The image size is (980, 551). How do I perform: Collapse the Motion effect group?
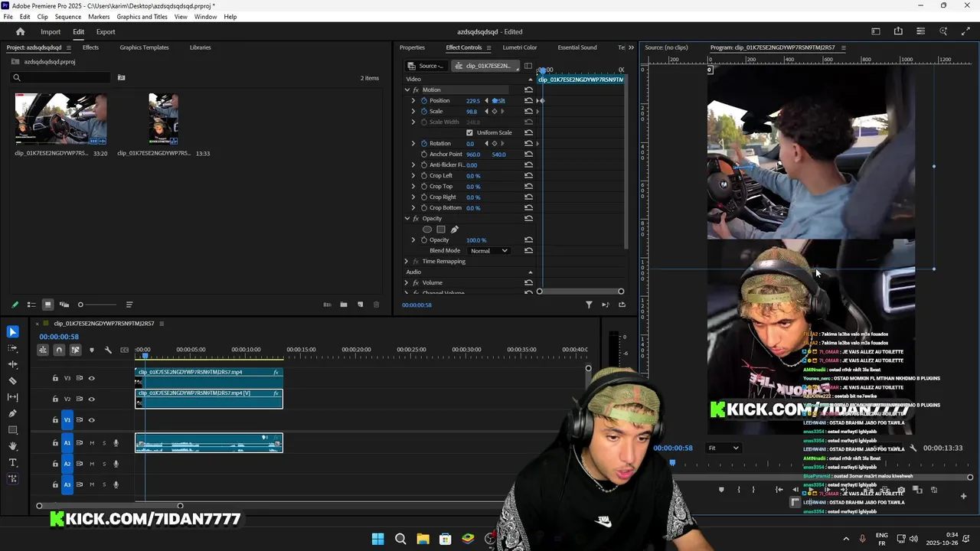click(407, 90)
